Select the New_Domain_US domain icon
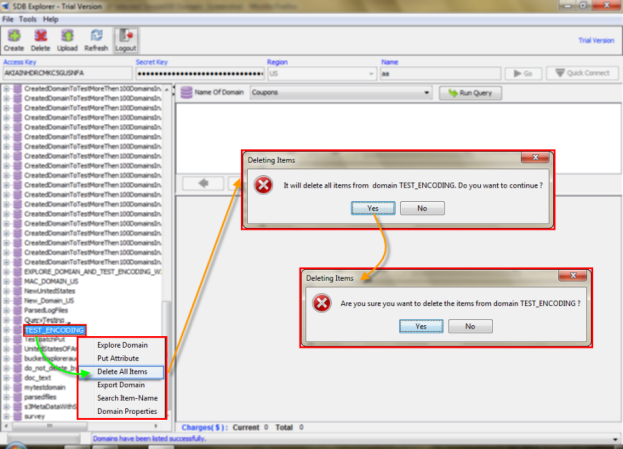 tap(17, 301)
